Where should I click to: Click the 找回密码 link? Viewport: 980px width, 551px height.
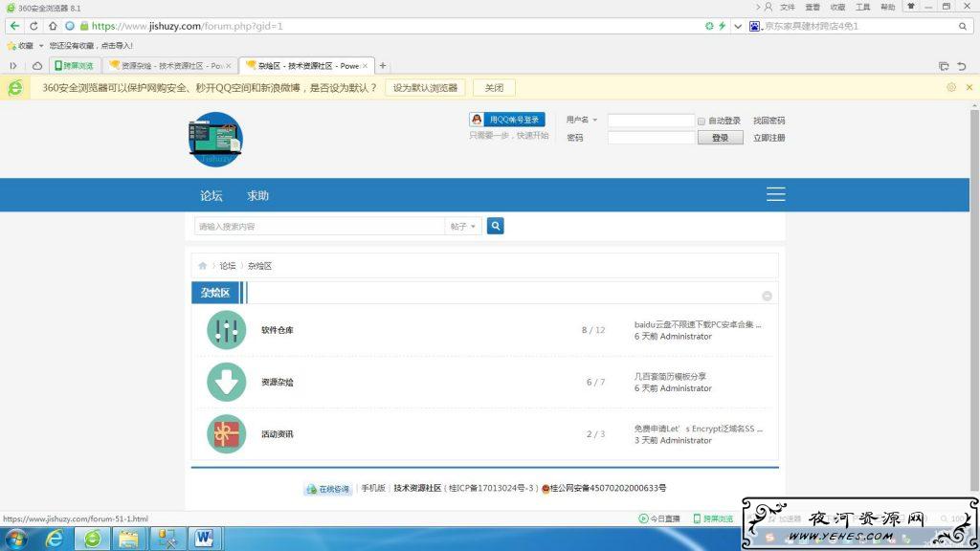coord(768,121)
